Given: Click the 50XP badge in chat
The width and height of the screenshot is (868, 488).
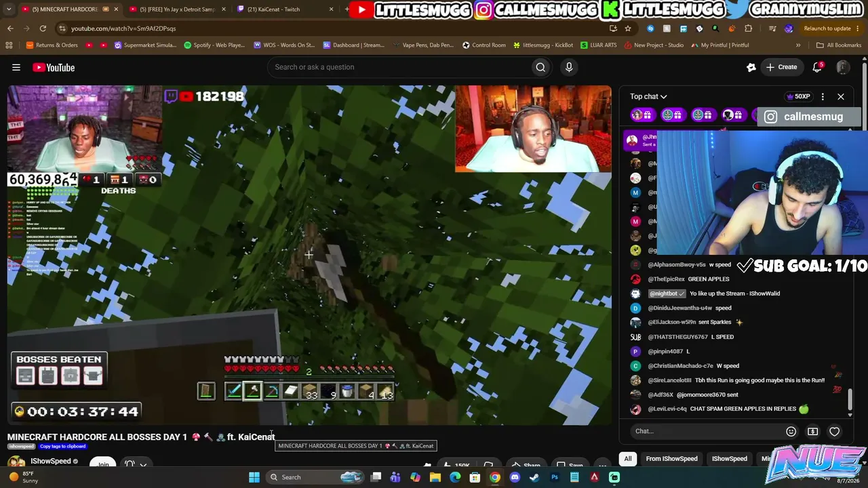Looking at the screenshot, I should click(x=797, y=97).
